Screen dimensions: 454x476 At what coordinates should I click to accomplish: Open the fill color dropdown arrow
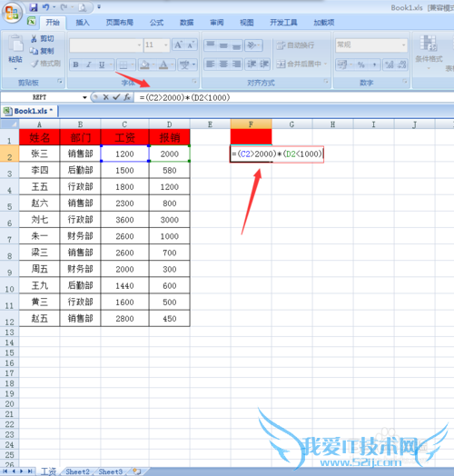(153, 64)
